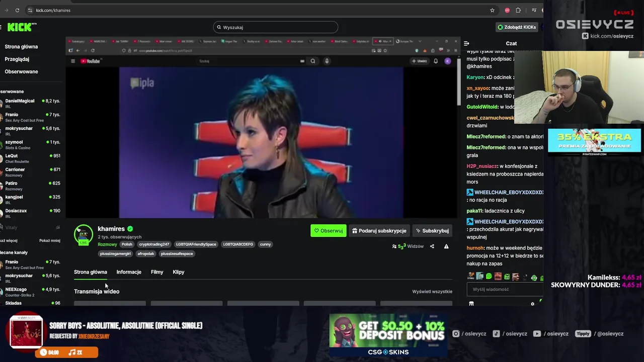Click the viewers count icon
Viewport: 644px width, 362px height.
point(394,246)
